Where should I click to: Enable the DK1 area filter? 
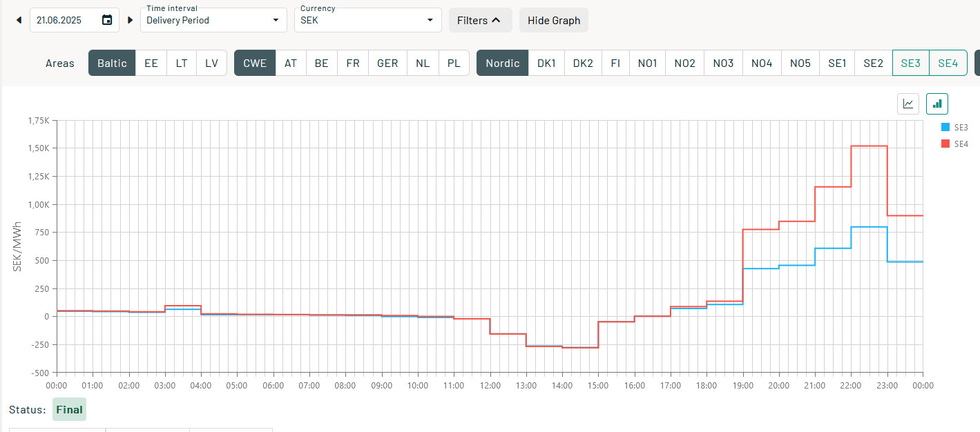[x=546, y=63]
